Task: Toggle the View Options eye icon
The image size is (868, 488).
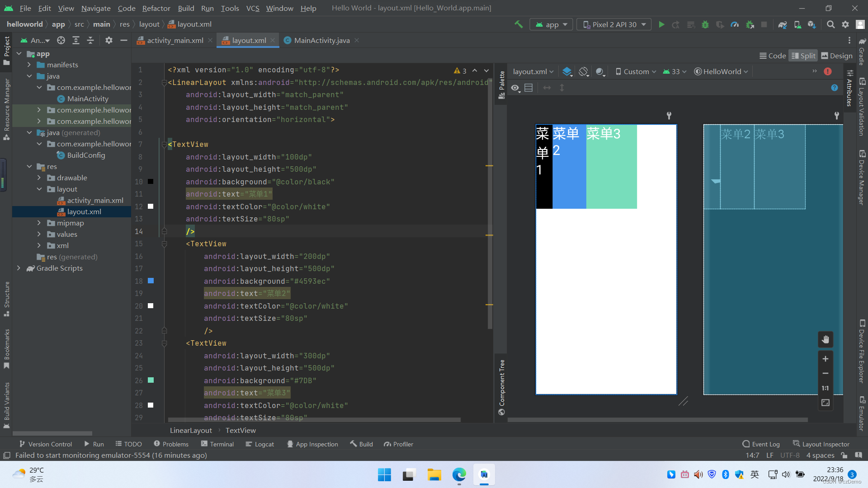Action: click(515, 88)
